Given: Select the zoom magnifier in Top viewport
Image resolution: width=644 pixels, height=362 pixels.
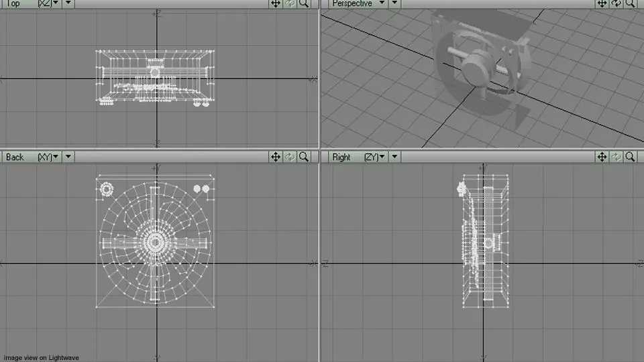Looking at the screenshot, I should click(x=304, y=4).
